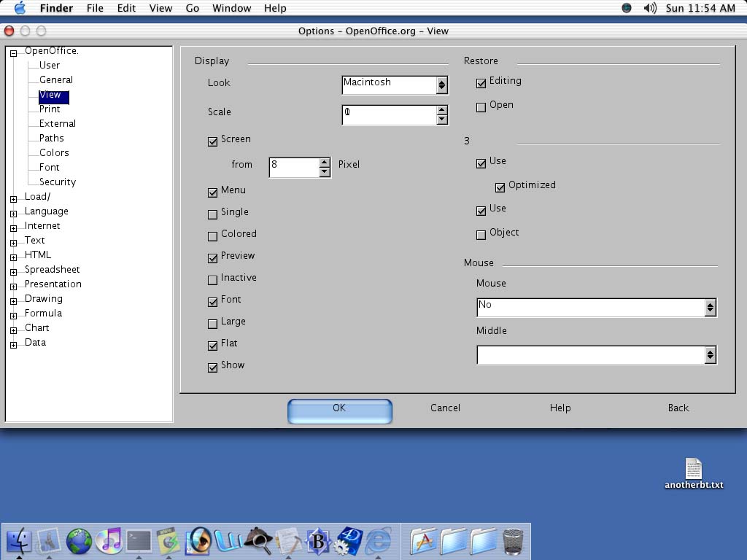Enable the Colored checkbox
747x560 pixels.
pos(212,236)
